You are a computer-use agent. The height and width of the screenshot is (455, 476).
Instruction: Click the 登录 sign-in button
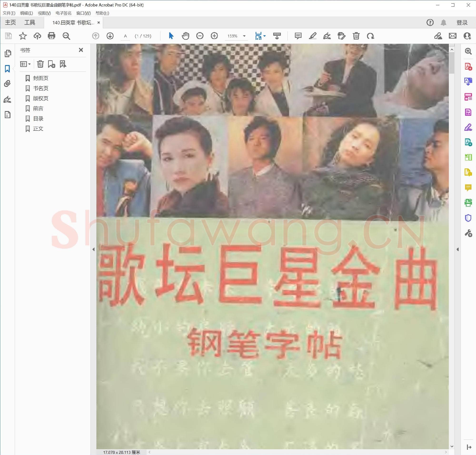[462, 23]
